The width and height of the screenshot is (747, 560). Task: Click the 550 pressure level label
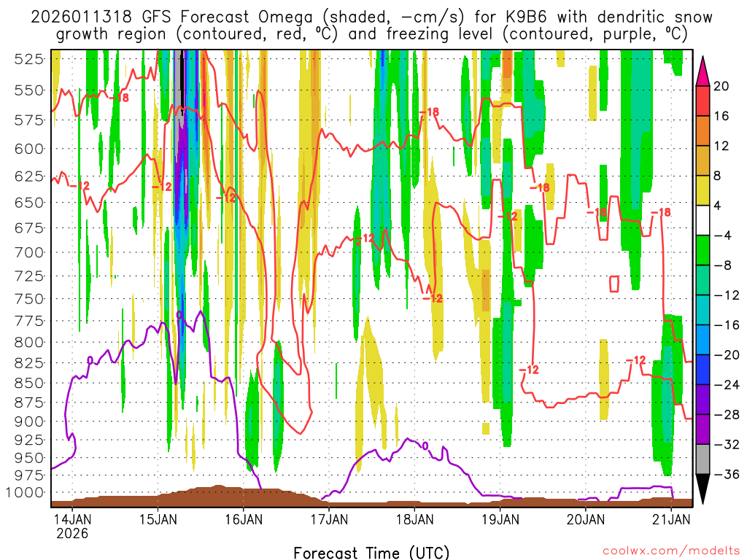[29, 90]
